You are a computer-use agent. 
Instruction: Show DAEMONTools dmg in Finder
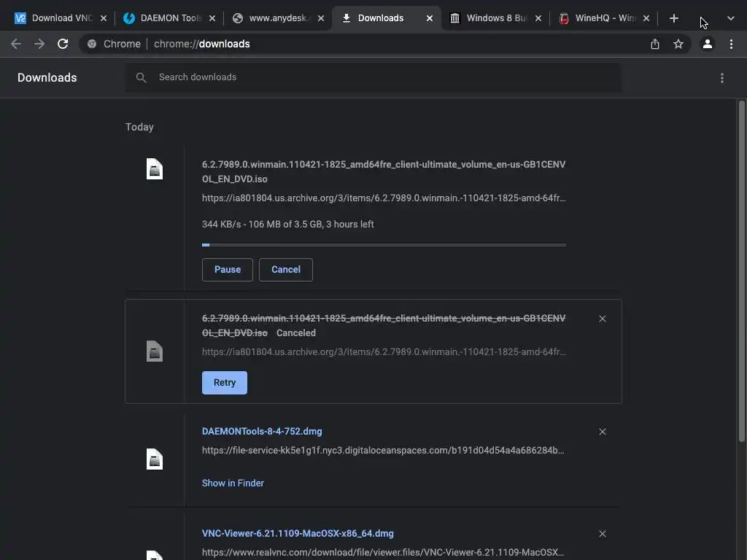coord(233,483)
